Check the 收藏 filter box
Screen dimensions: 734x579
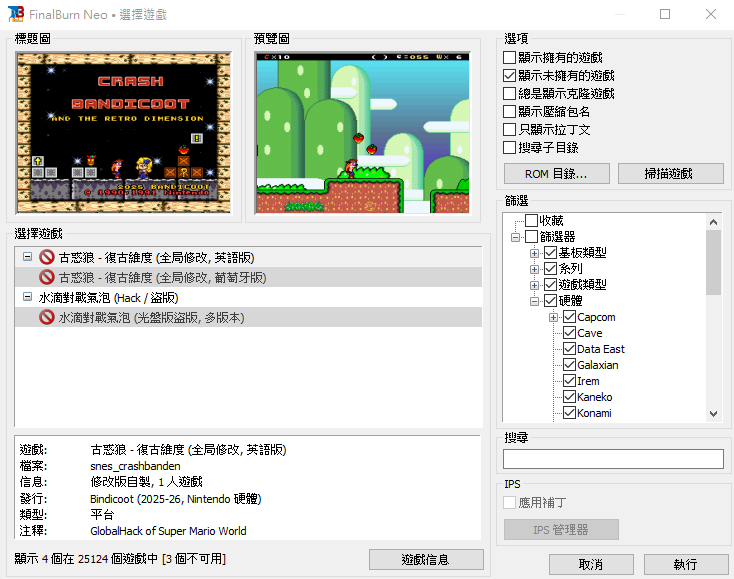click(x=531, y=220)
